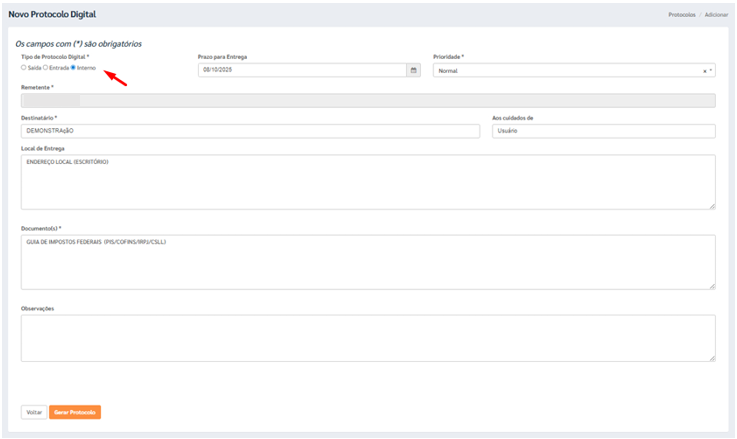Grab the Local de Entrega resize handle
The image size is (737, 439).
[x=712, y=206]
